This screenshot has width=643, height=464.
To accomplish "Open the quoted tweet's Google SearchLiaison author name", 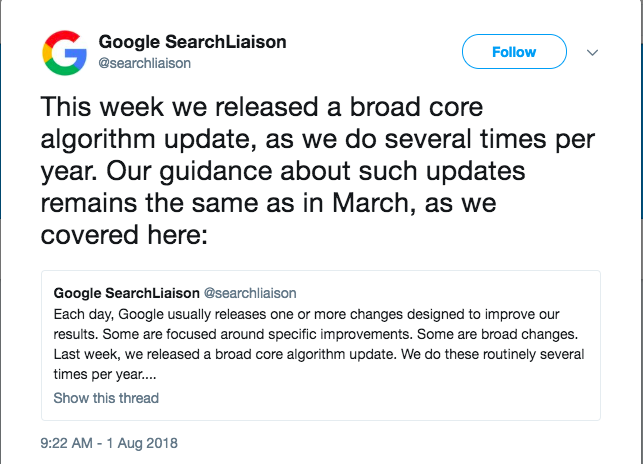I will pyautogui.click(x=126, y=293).
